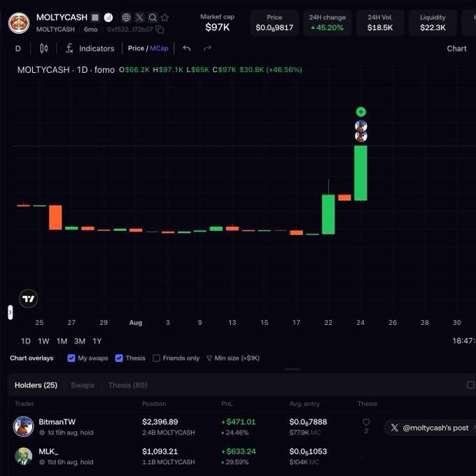This screenshot has height=476, width=476.
Task: Click the round bar-chart badge icon
Action: coord(108,17)
